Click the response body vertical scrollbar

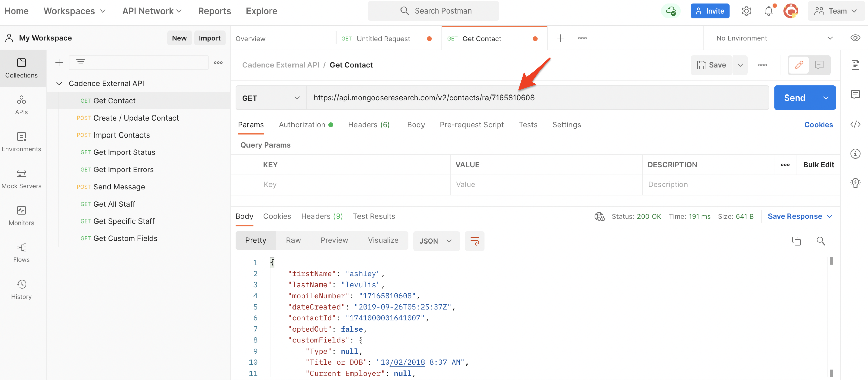pyautogui.click(x=831, y=317)
